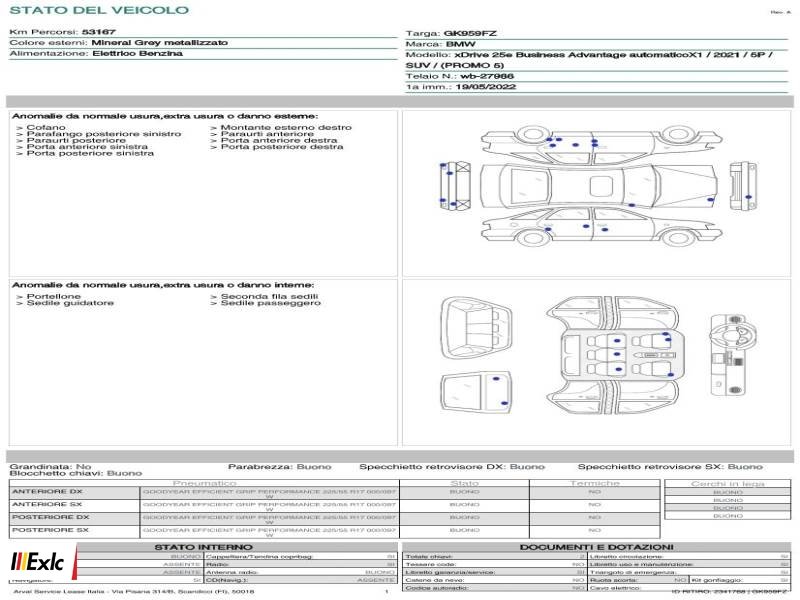
Task: Click the 'CD(Navig.)' row
Action: (x=301, y=580)
